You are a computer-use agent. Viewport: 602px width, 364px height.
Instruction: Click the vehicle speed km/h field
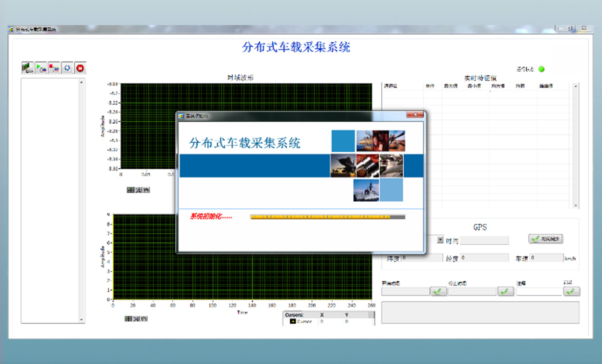(546, 258)
